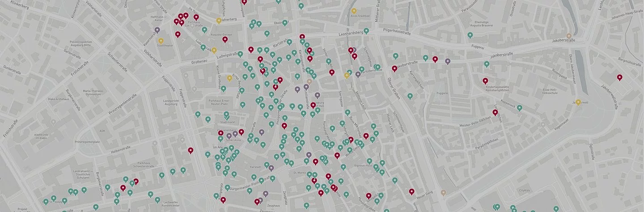Open the yellow marker beside Hafnerberg label
This screenshot has width=644, height=212.
tap(219, 21)
